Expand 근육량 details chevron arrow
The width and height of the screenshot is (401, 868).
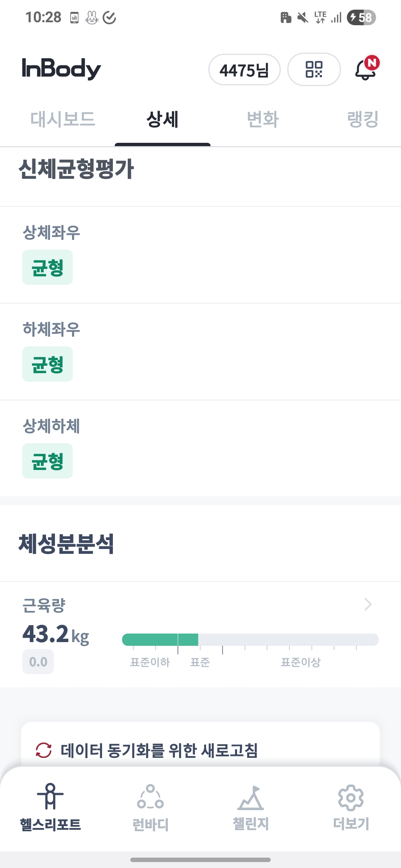click(x=368, y=604)
